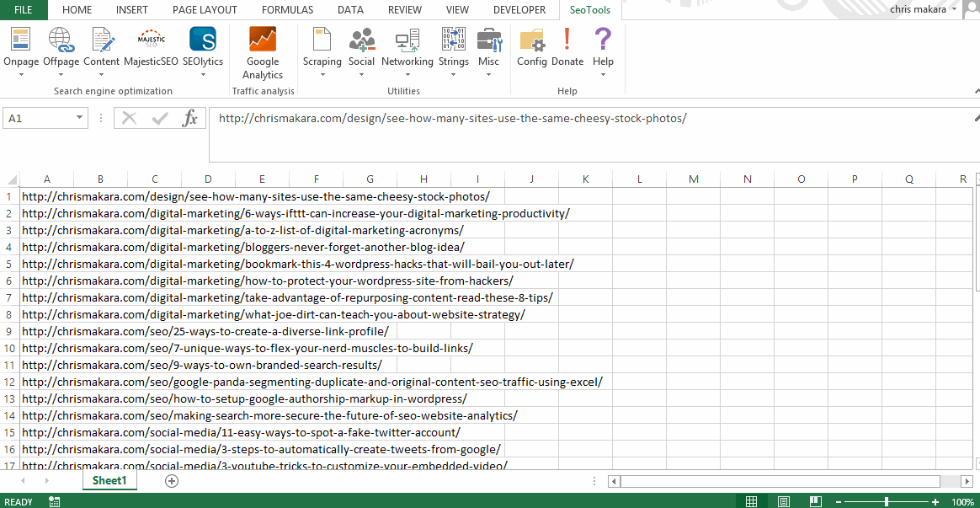Select the google-panda-segmenting URL cell

click(x=312, y=382)
